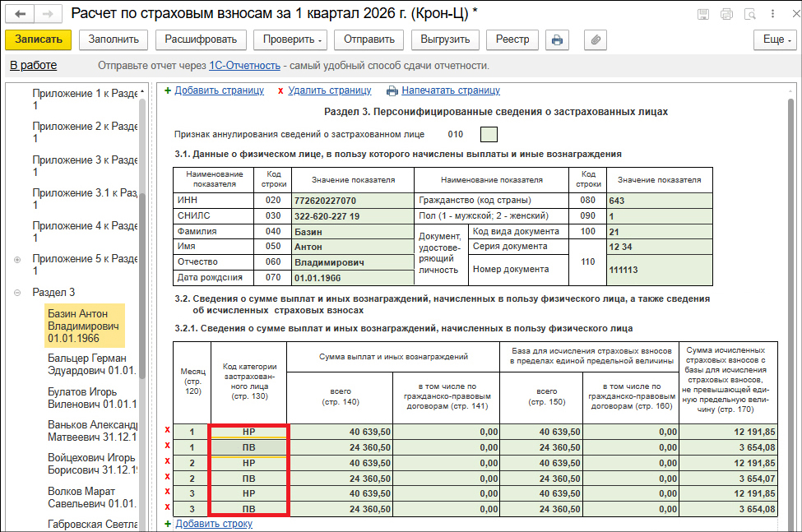This screenshot has height=532, width=802.
Task: Toggle the annulment flag box for line 010
Action: pos(489,134)
